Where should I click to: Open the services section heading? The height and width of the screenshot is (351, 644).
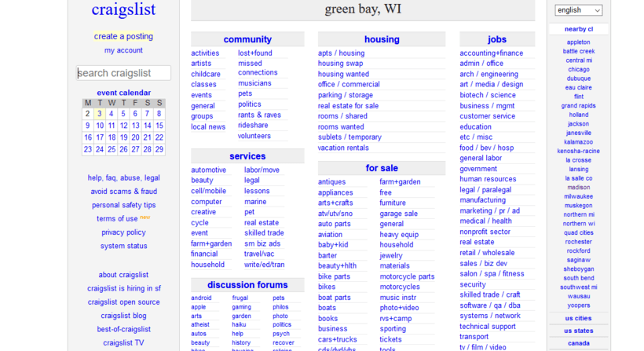click(x=247, y=156)
